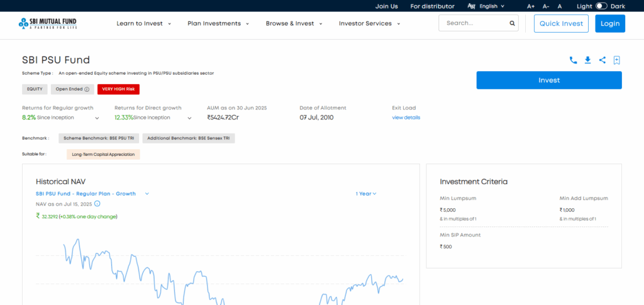
Task: Click the Min SIP Amount ₹500 value
Action: [x=446, y=247]
